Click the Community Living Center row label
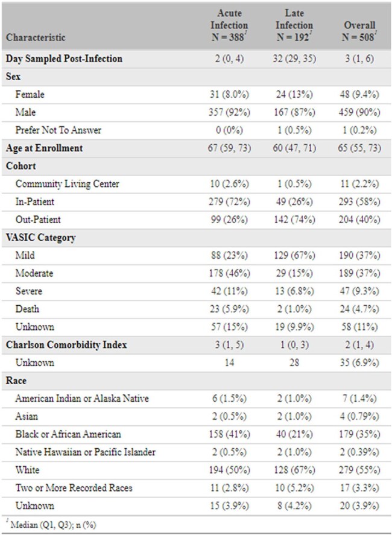392x535 pixels. coord(67,184)
